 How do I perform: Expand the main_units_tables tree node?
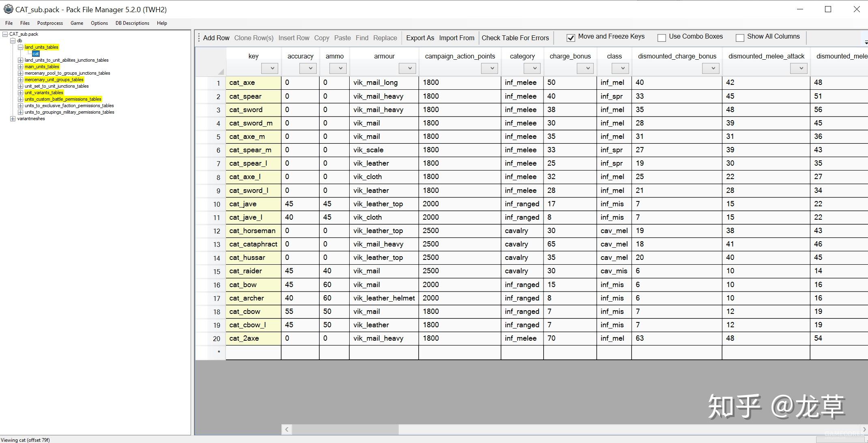tap(20, 67)
